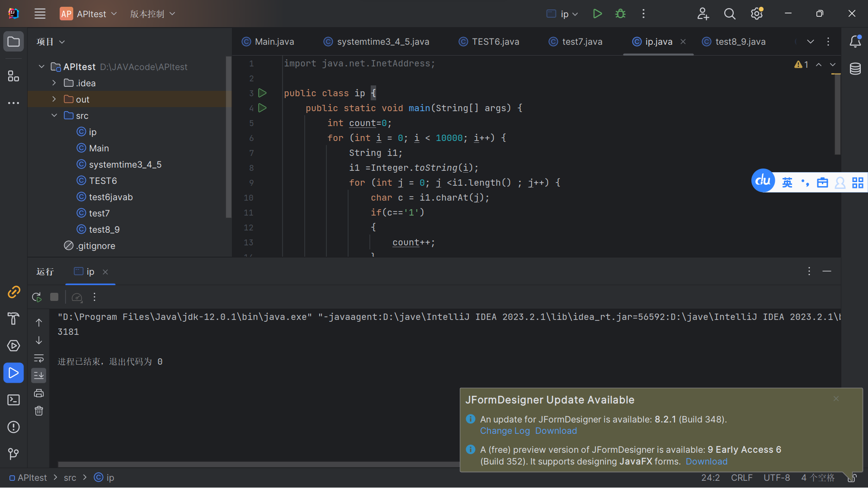Rerun ip in the Run panel
Screen dimensions: 868x488
pyautogui.click(x=37, y=297)
